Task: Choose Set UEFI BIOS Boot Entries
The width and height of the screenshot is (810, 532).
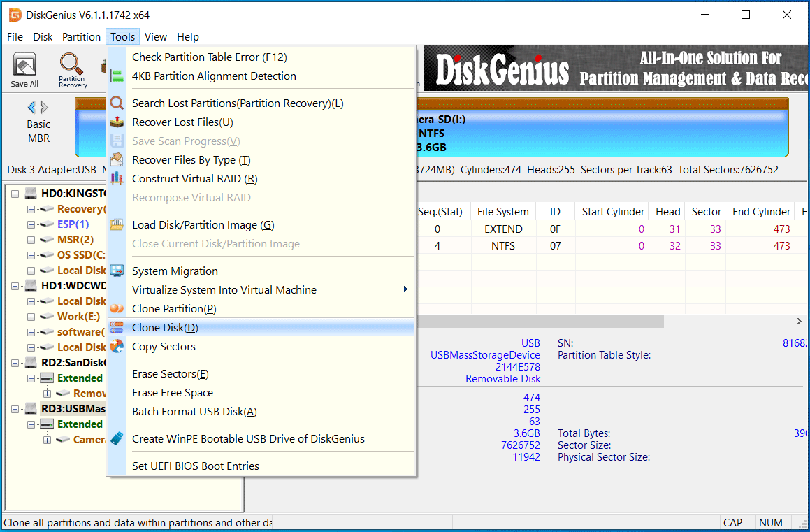Action: 261,466
